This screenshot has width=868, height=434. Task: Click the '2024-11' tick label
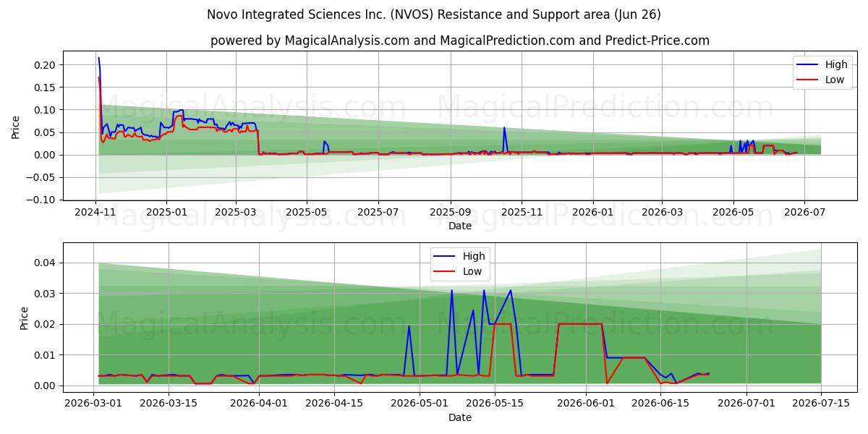pyautogui.click(x=96, y=212)
